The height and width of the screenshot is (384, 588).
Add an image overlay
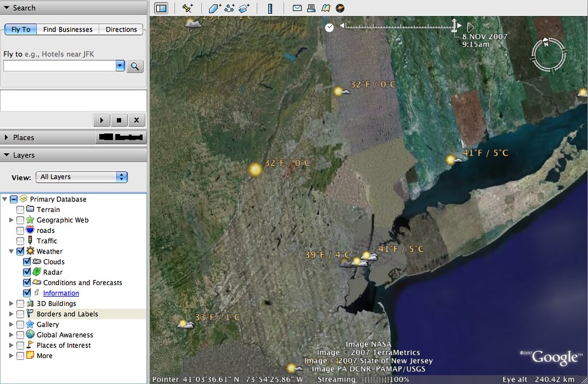[x=243, y=7]
